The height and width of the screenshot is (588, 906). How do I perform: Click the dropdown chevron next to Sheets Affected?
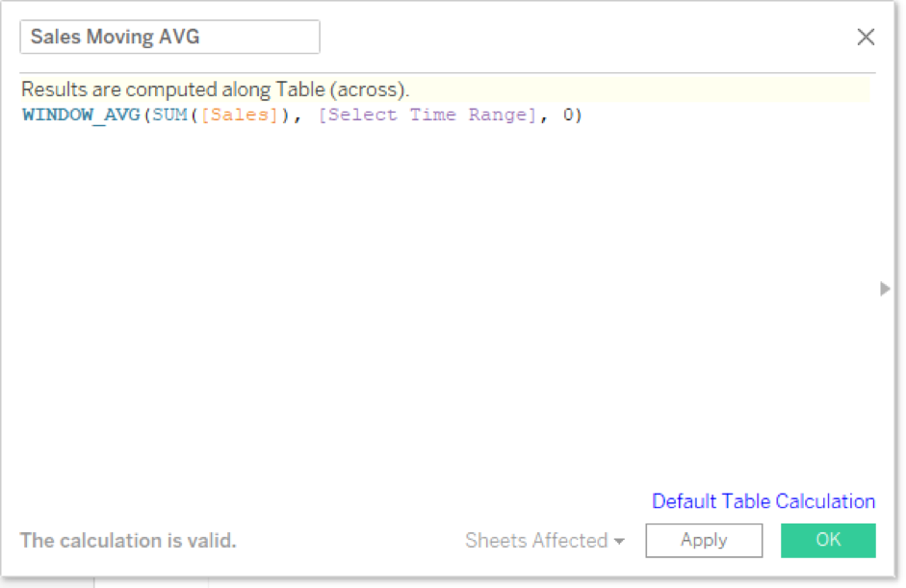click(619, 541)
